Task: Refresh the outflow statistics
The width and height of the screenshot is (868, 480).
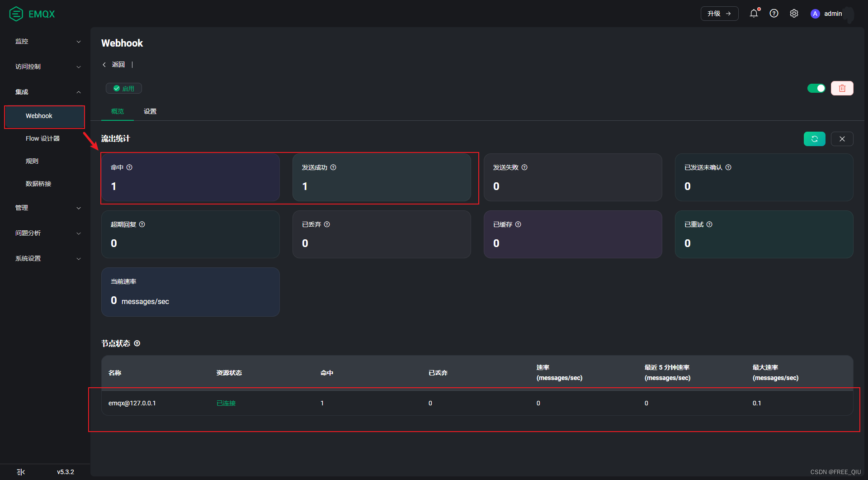Action: (x=814, y=139)
